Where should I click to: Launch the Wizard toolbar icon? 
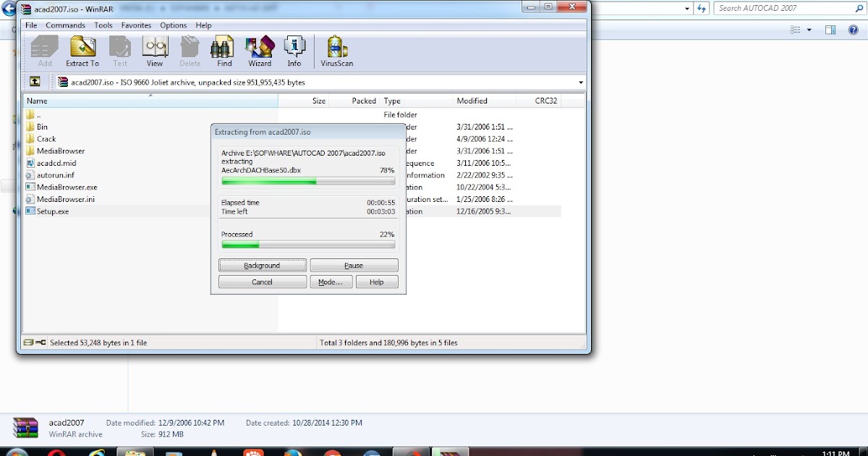click(x=259, y=51)
